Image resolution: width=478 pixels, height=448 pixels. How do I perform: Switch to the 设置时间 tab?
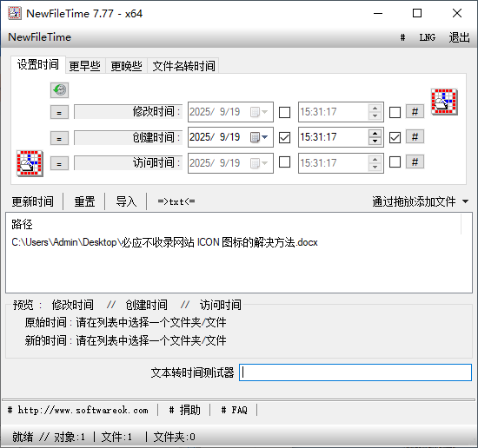[38, 64]
